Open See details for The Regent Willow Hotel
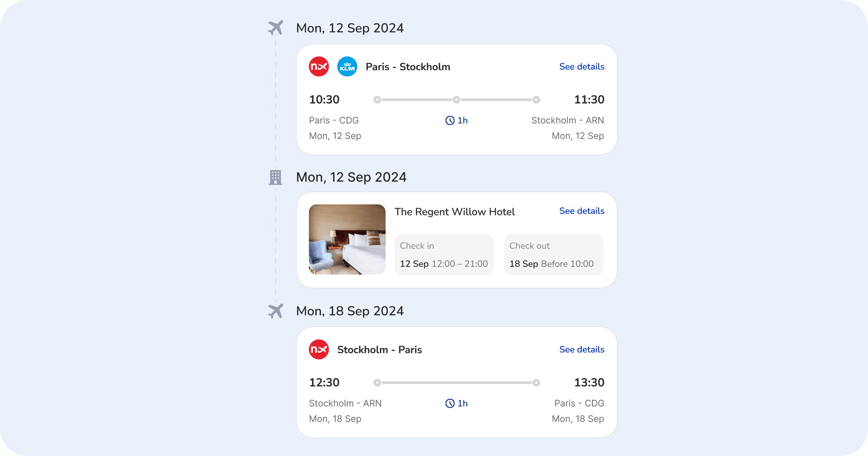Viewport: 868px width, 456px height. (581, 211)
